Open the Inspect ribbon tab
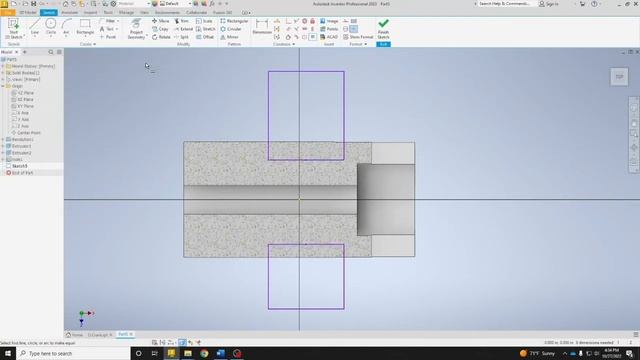This screenshot has width=640, height=360. (91, 13)
